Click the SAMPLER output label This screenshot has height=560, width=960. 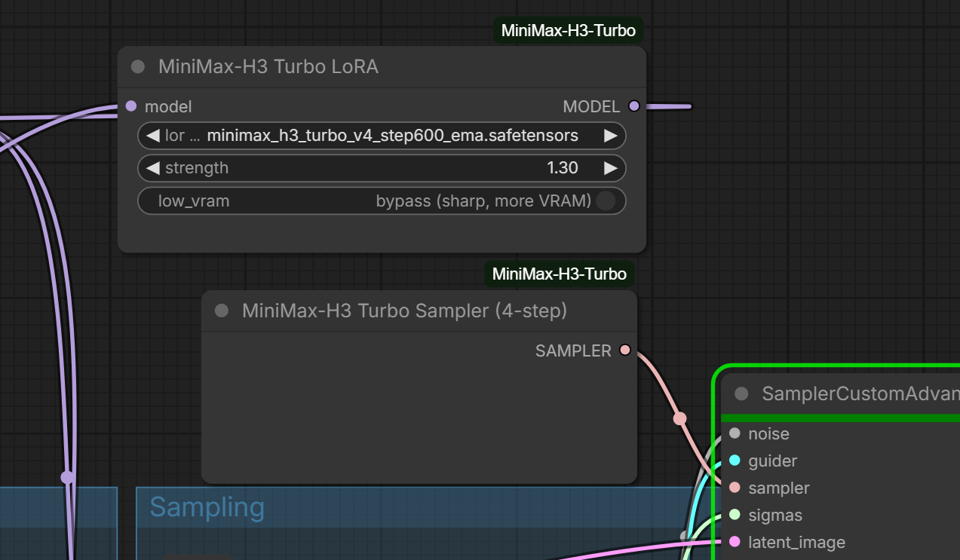click(x=573, y=350)
